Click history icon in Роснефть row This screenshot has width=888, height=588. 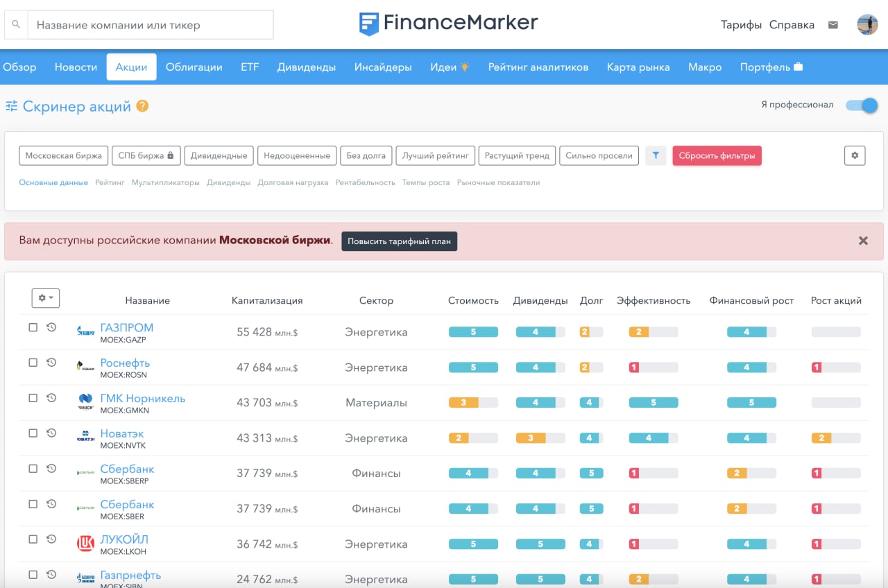tap(51, 363)
